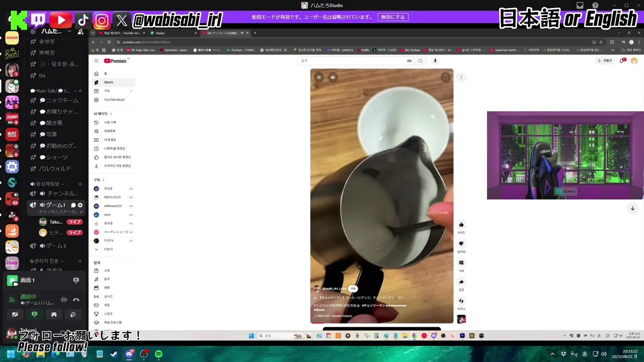Open the Remix option for the Short
644x362 pixels.
tap(461, 301)
